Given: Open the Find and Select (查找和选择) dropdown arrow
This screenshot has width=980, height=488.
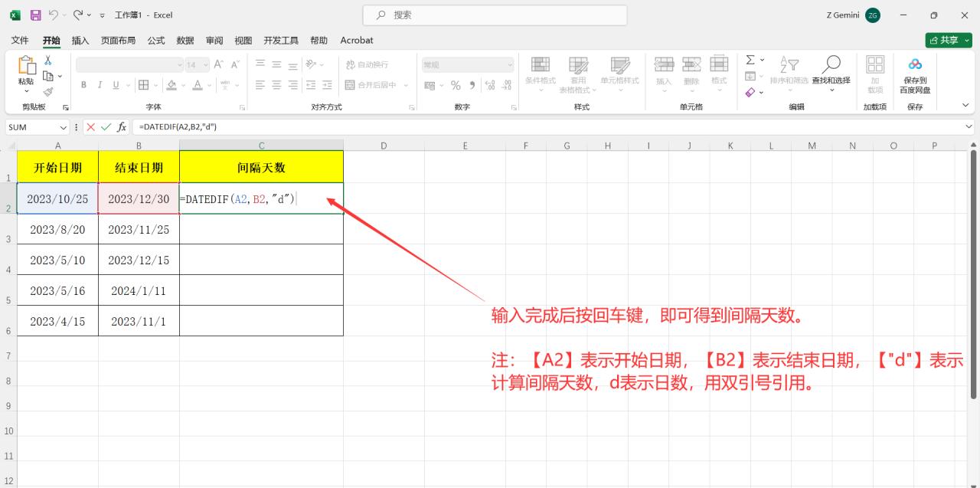Looking at the screenshot, I should point(831,90).
